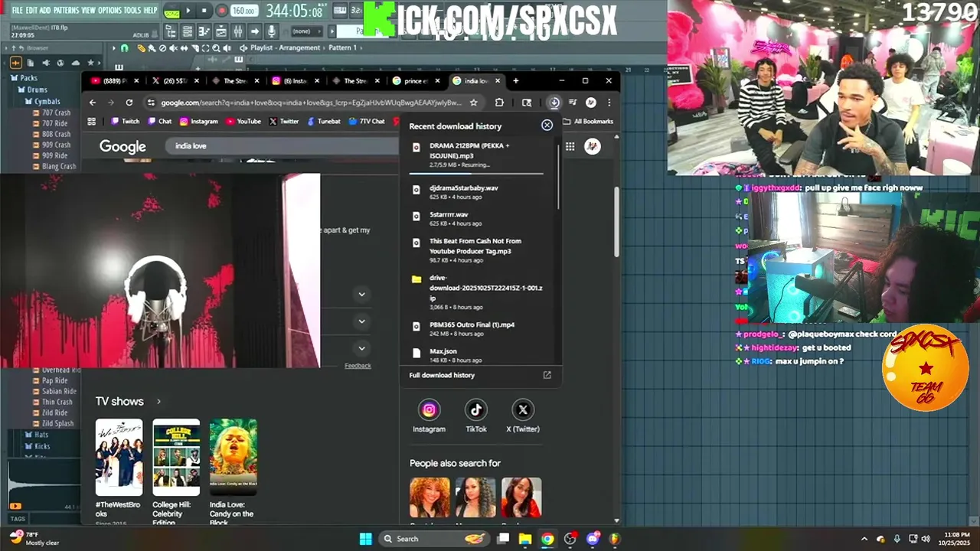Select the playlist mute tool
980x551 pixels.
click(173, 47)
